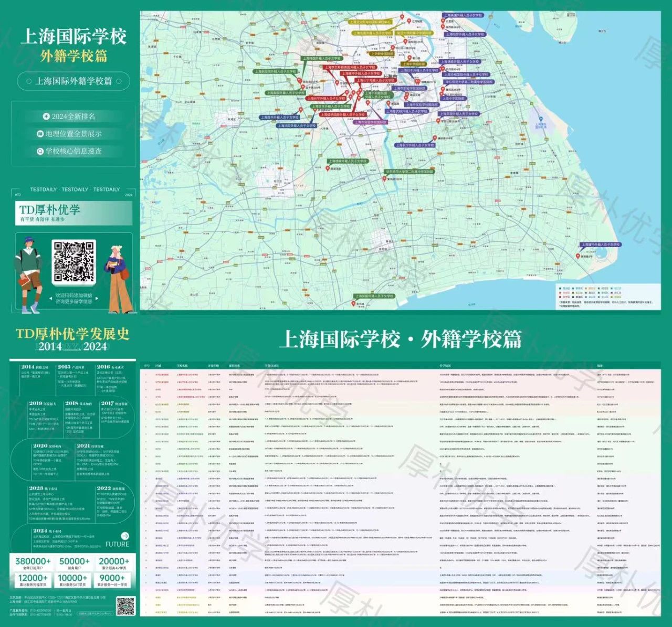Click the map pin under green 华东师范大学第二附属中学 label
Viewport: 672px width, 627px height.
pos(384,178)
